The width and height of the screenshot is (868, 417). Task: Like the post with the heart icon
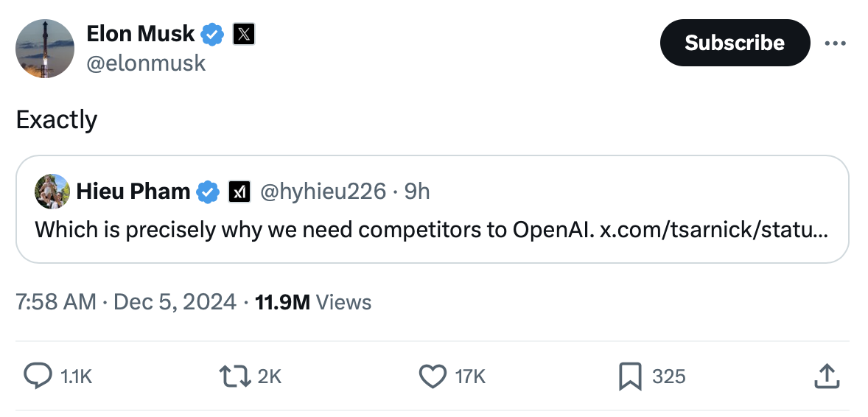pos(432,376)
